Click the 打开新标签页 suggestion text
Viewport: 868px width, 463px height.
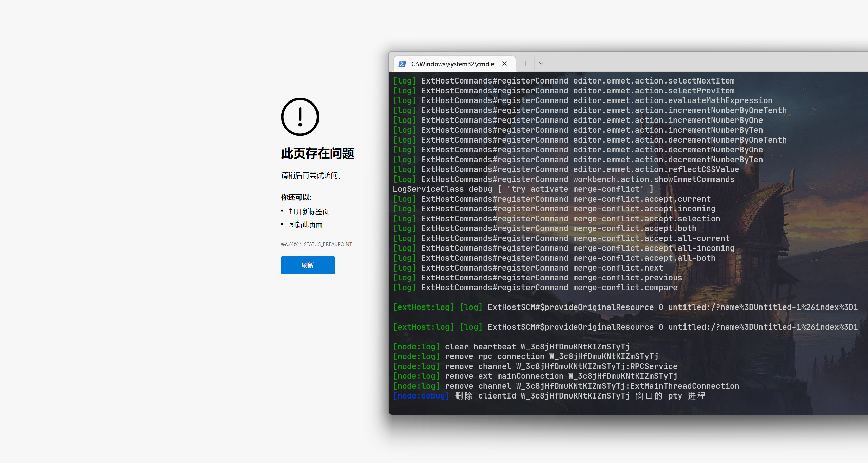[x=309, y=211]
